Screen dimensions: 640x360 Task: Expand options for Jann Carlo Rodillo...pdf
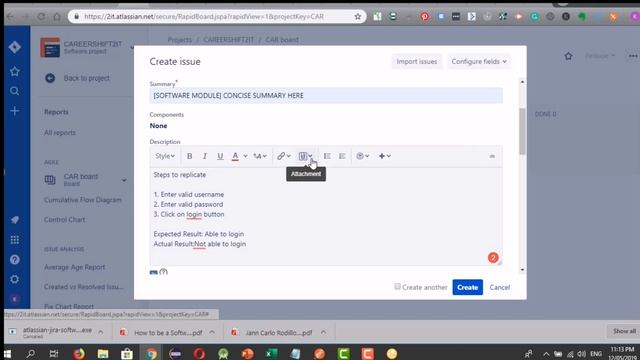click(x=323, y=332)
